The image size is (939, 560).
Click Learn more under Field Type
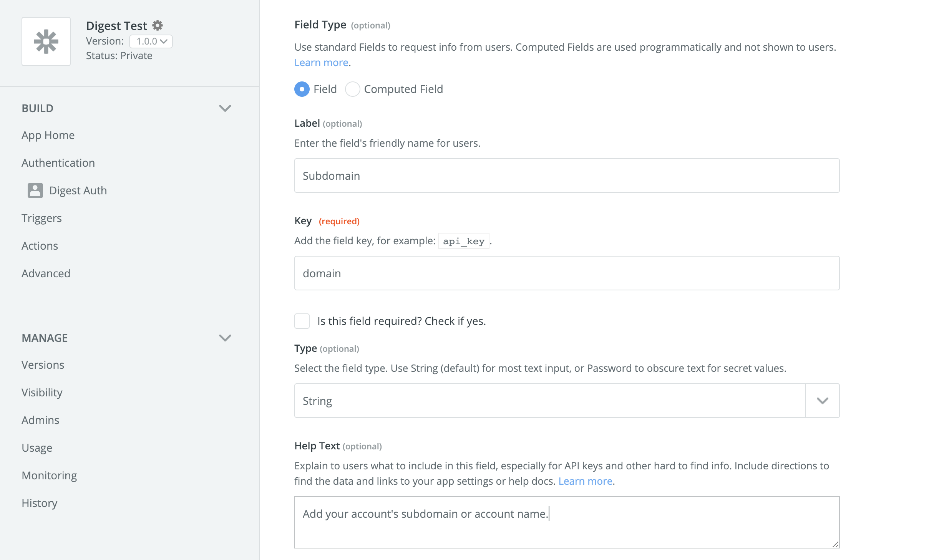click(x=321, y=62)
